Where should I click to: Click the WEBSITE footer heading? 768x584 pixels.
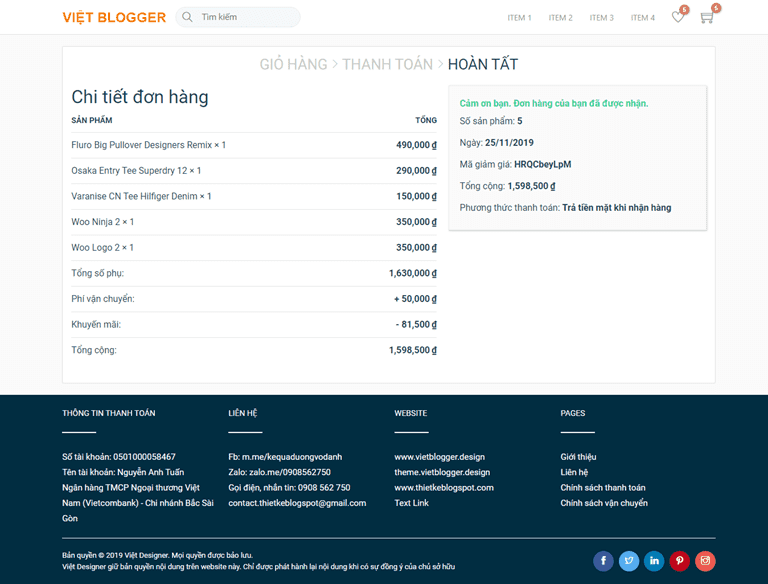[x=410, y=413]
